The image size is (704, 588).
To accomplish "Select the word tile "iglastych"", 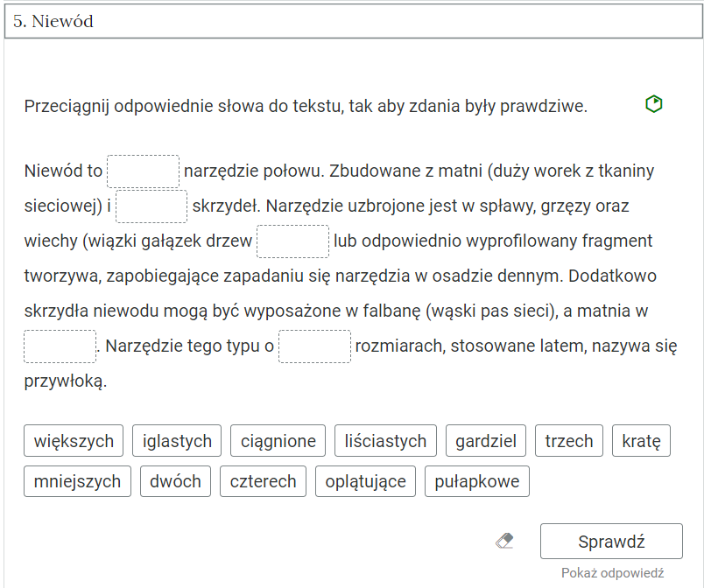I will tap(177, 441).
